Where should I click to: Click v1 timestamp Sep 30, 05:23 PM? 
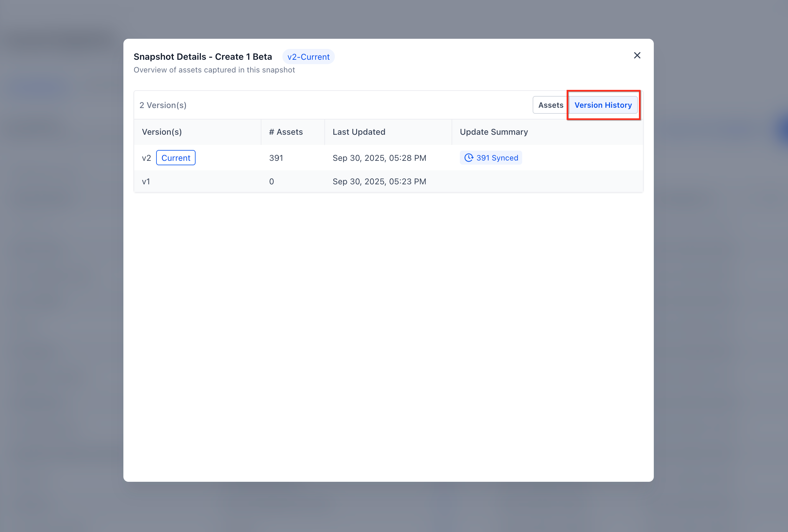click(379, 182)
